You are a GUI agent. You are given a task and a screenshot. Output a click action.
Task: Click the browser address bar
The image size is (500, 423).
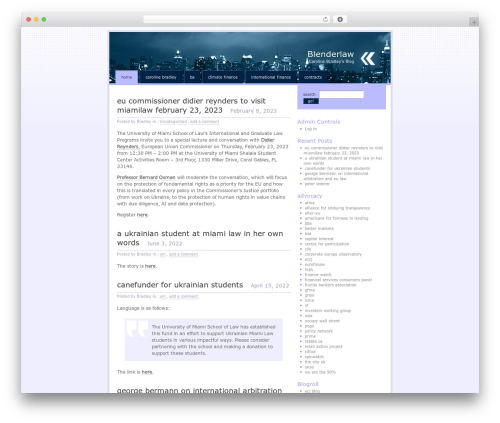[237, 20]
